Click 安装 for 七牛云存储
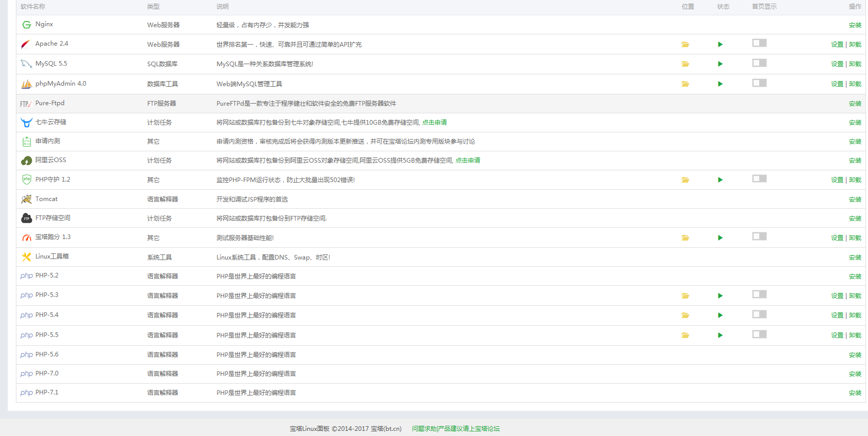Screen dimensions: 868x436 pos(855,123)
